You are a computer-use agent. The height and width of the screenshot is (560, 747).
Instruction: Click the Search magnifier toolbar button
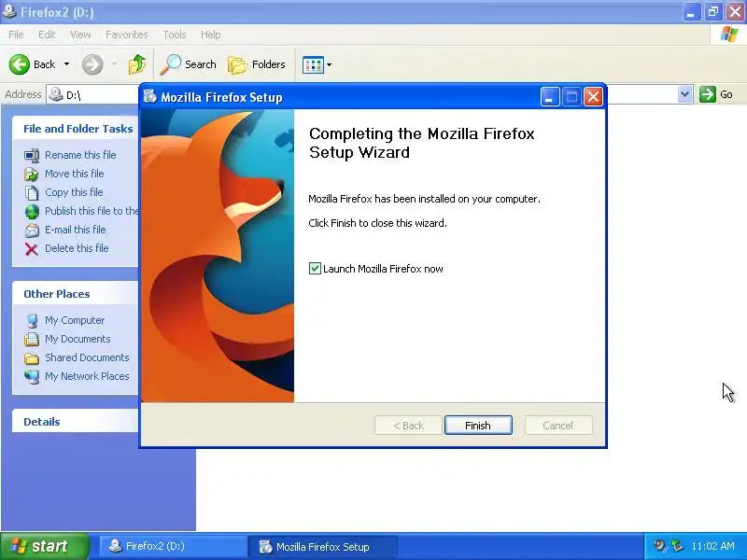[x=188, y=64]
